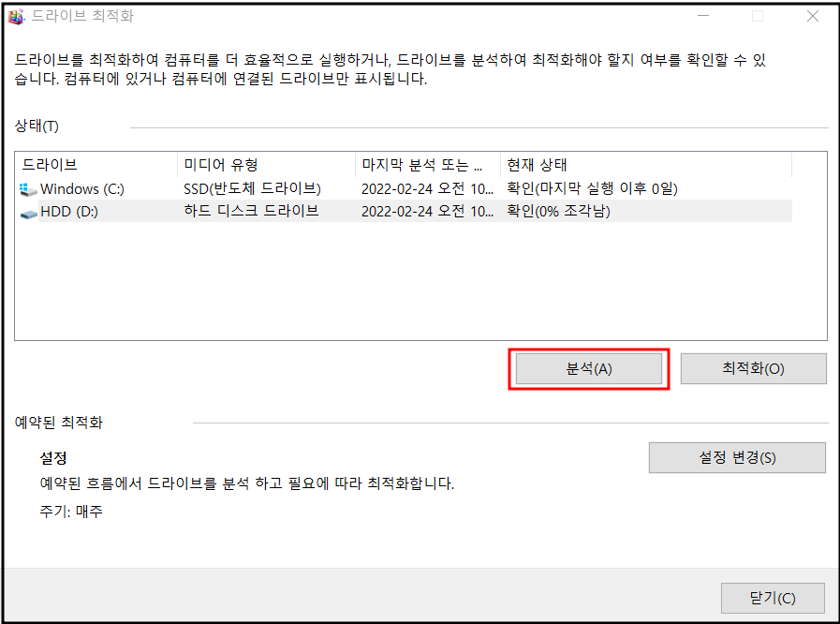
Task: Click the Windows (C:) drive entry
Action: click(x=84, y=188)
